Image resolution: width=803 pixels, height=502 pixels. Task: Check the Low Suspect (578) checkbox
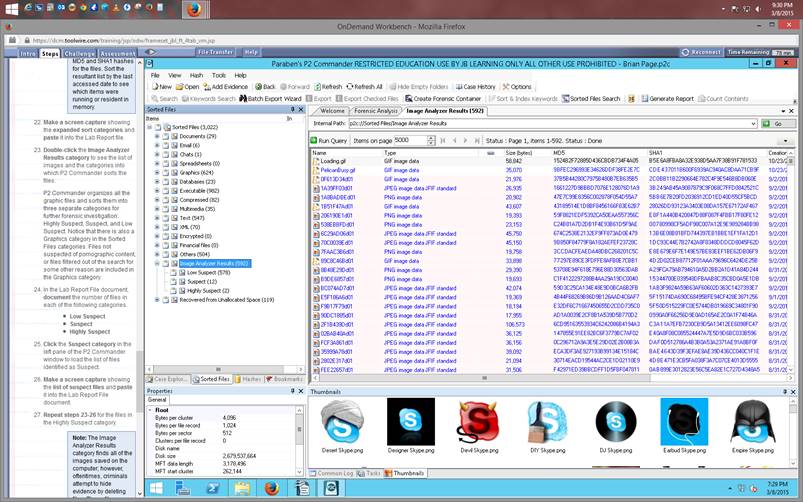(x=174, y=273)
